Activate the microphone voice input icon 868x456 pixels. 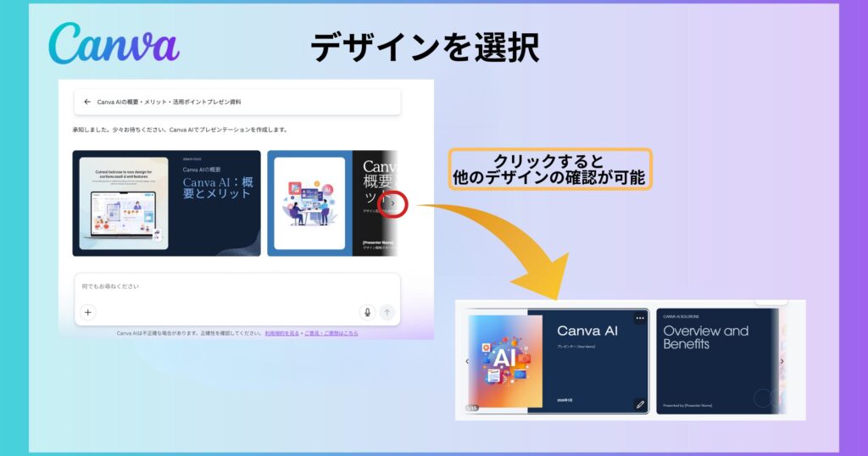tap(367, 312)
